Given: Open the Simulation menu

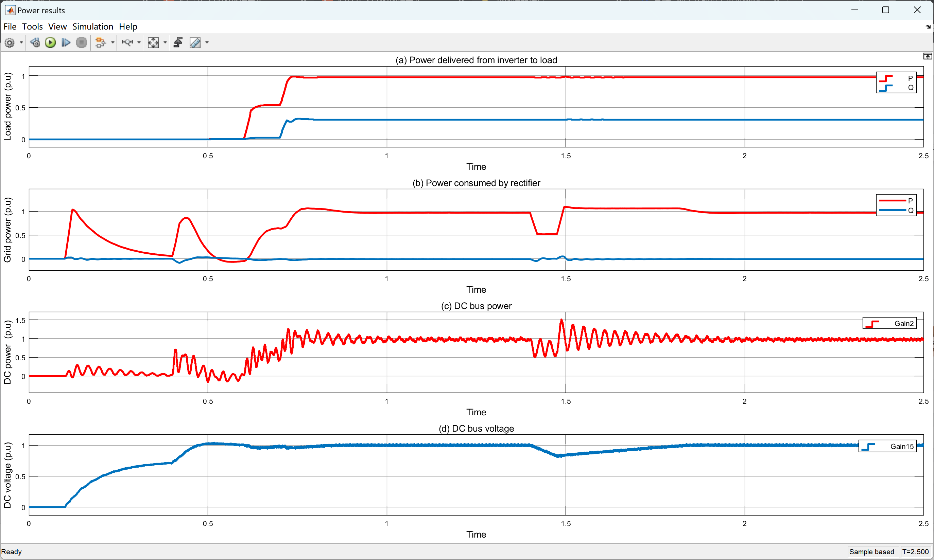Looking at the screenshot, I should [x=92, y=26].
